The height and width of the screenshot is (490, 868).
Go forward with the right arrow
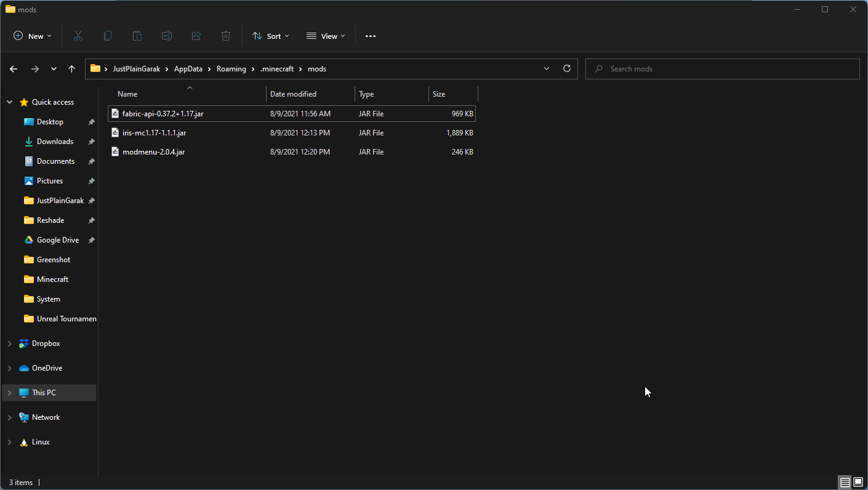35,69
